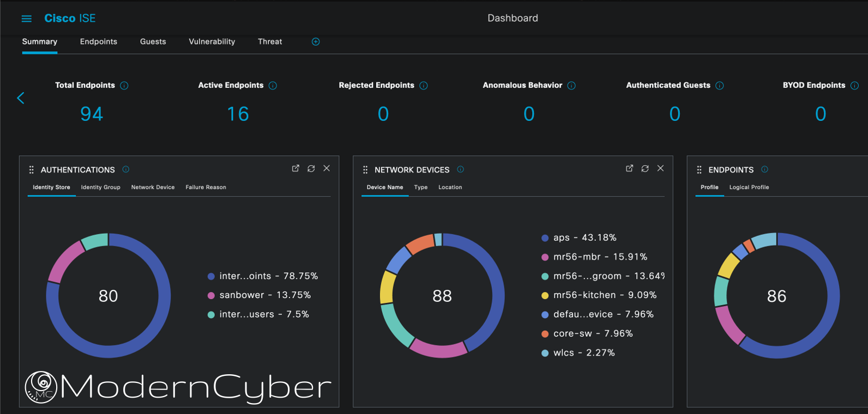Viewport: 868px width, 414px height.
Task: Select Identity Store tab in Authentications
Action: [x=51, y=187]
